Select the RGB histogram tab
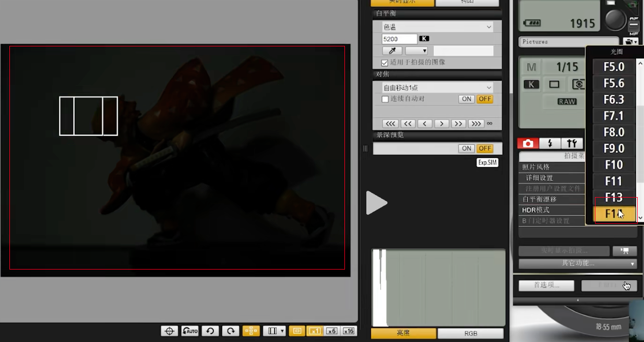Screen dimensions: 644x342 click(470, 334)
